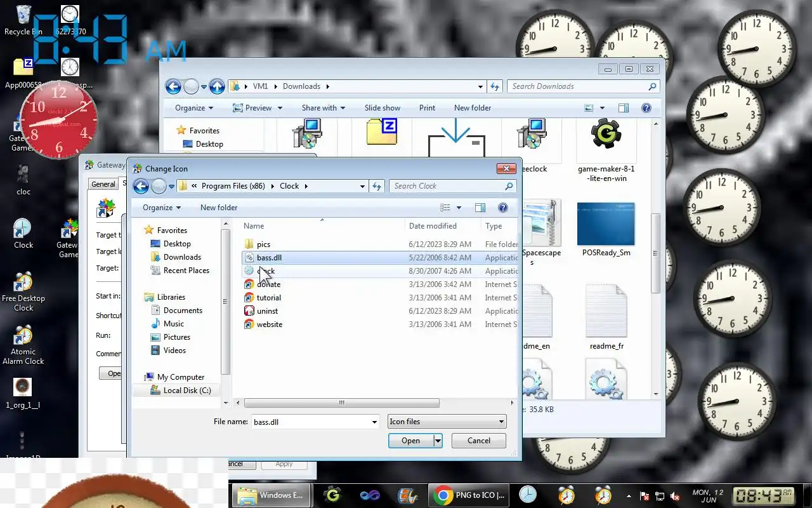Select Music library in navigation pane
This screenshot has height=508, width=812.
point(173,324)
